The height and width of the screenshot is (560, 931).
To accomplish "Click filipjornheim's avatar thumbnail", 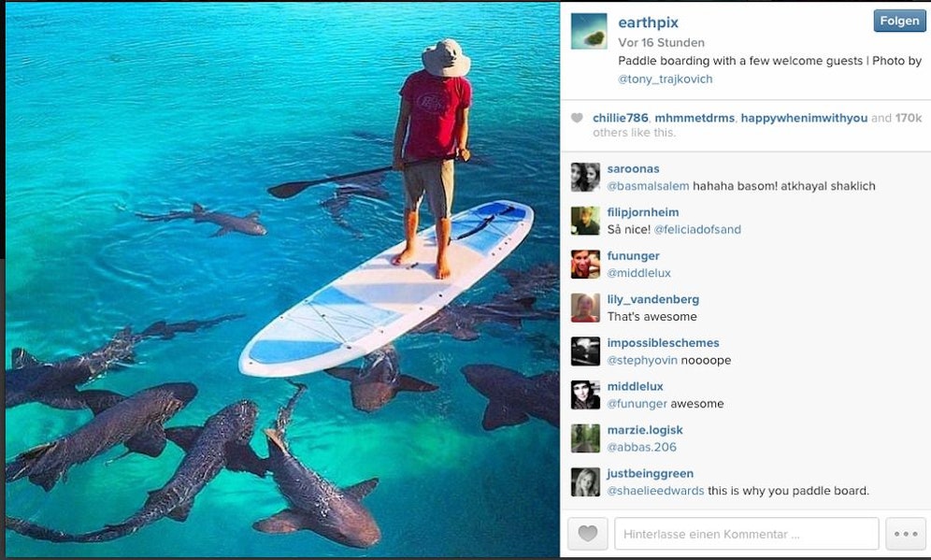I will [x=585, y=221].
